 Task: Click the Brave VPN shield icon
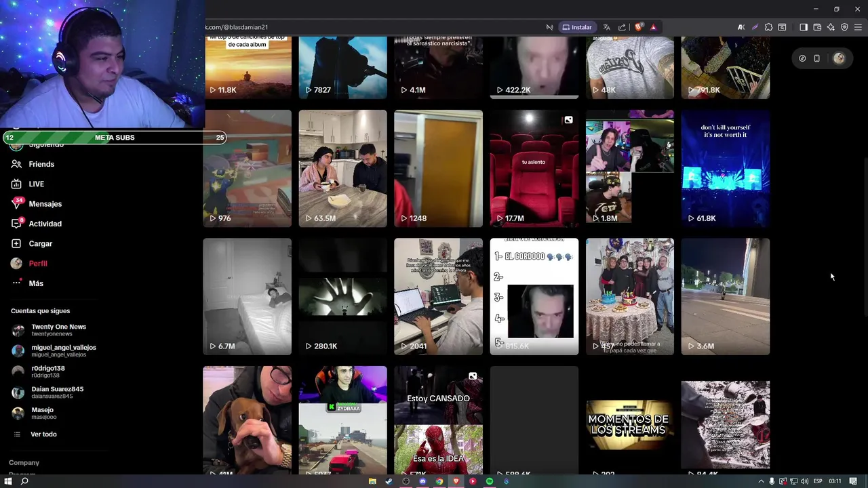pos(844,27)
